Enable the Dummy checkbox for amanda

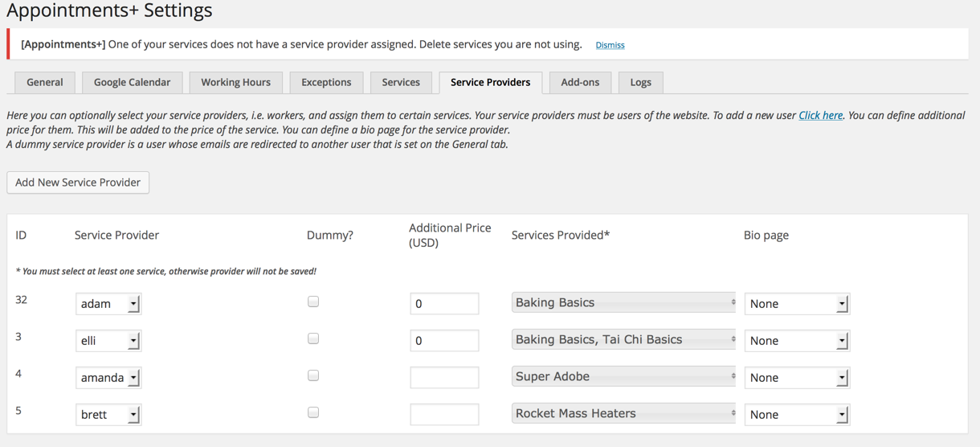[313, 375]
